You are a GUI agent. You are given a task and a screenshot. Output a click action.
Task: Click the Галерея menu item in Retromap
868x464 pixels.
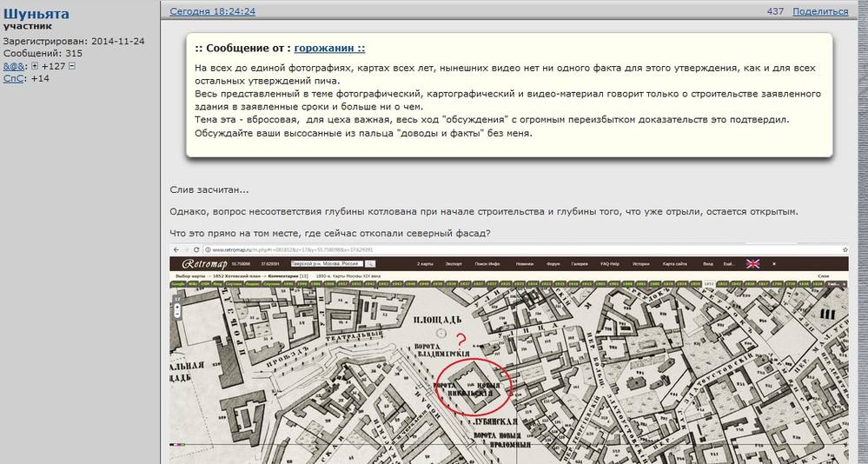click(x=580, y=264)
